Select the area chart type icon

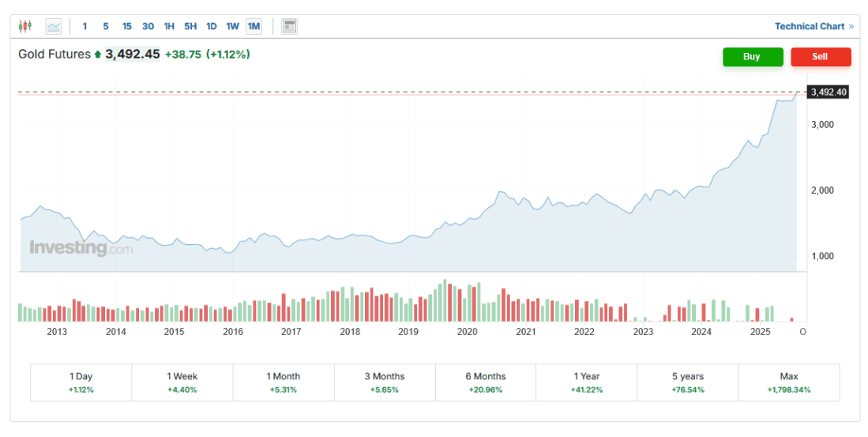[x=54, y=26]
